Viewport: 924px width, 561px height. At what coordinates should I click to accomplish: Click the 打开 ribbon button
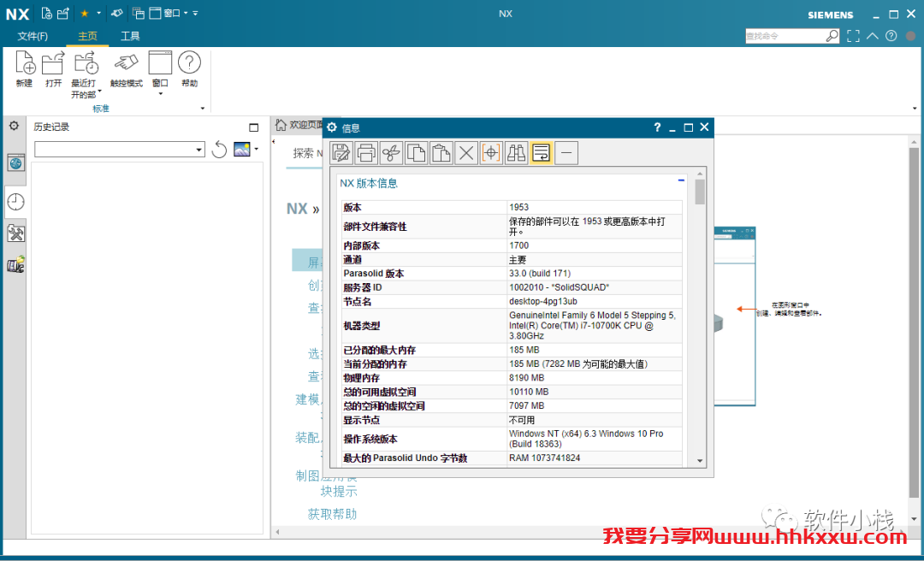pos(54,70)
